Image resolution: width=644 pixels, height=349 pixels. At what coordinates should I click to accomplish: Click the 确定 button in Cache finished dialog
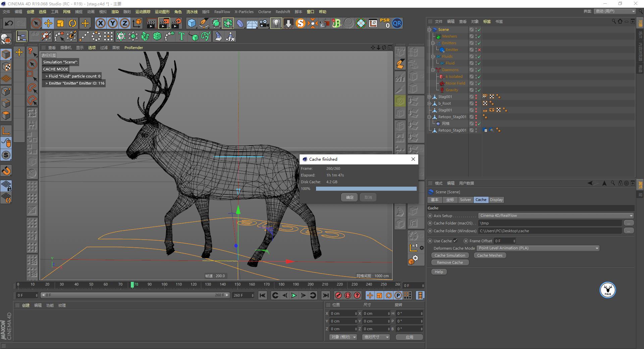coord(350,197)
